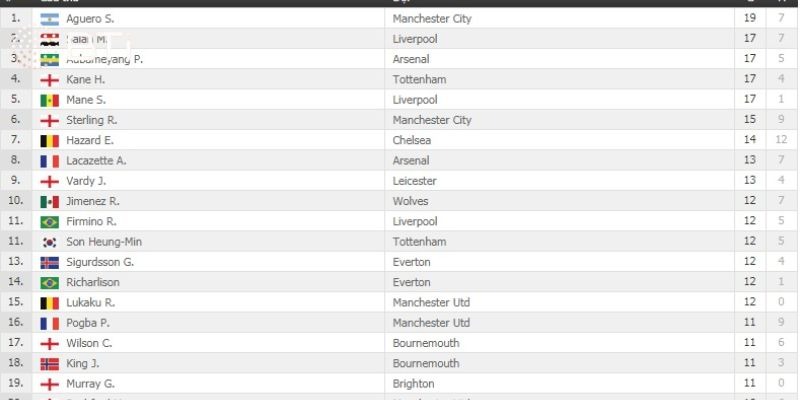Open the Brighton team page
Screen dimensions: 800x400
click(413, 383)
